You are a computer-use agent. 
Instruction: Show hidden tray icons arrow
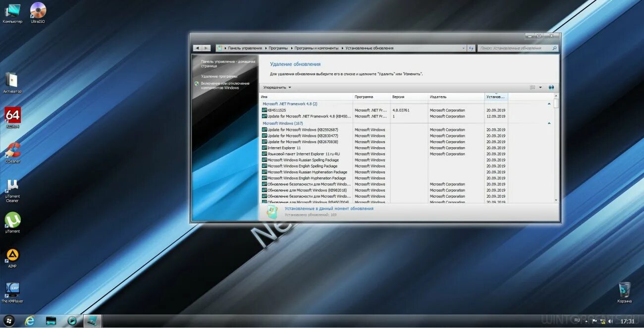point(587,322)
